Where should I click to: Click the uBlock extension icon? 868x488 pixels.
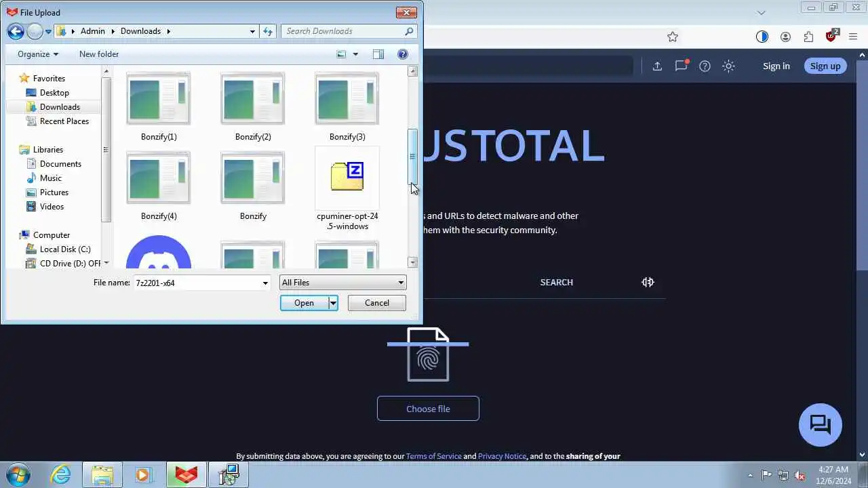[831, 37]
